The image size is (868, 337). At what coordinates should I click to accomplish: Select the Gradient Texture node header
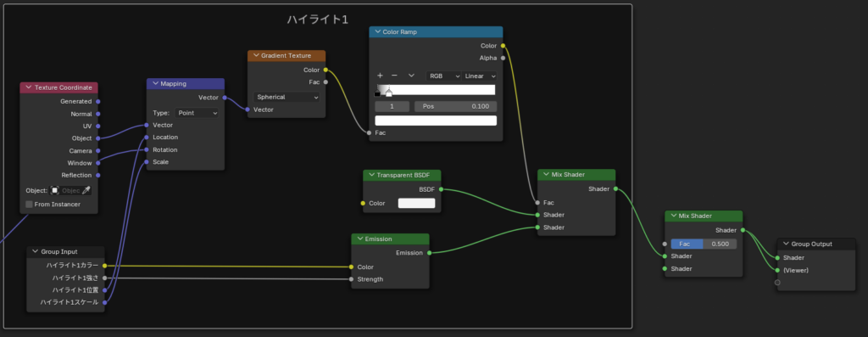(x=287, y=55)
